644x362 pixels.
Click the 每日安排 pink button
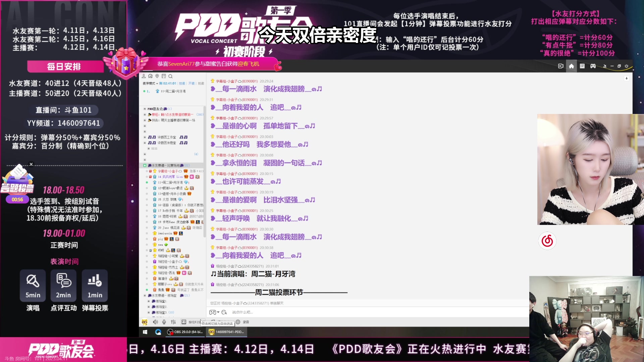pos(65,66)
